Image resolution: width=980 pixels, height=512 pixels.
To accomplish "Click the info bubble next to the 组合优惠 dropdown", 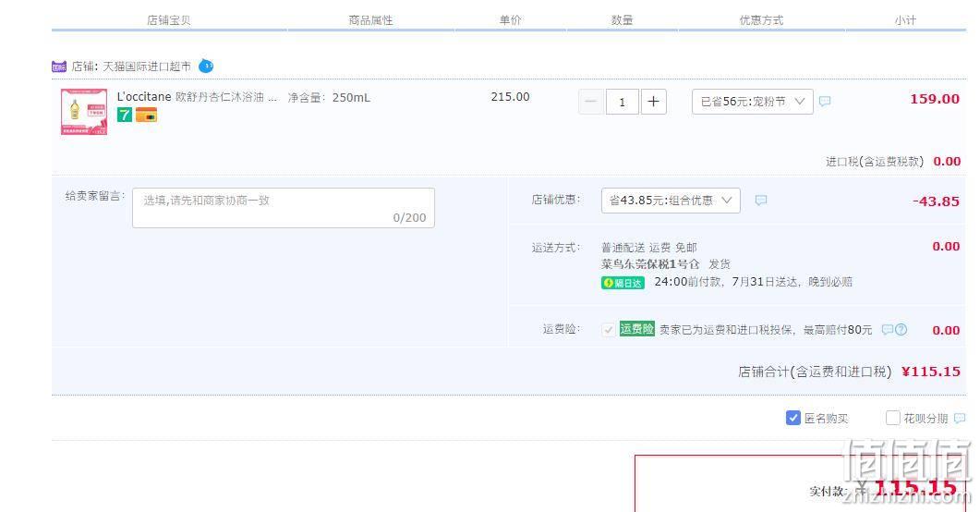I will 760,200.
